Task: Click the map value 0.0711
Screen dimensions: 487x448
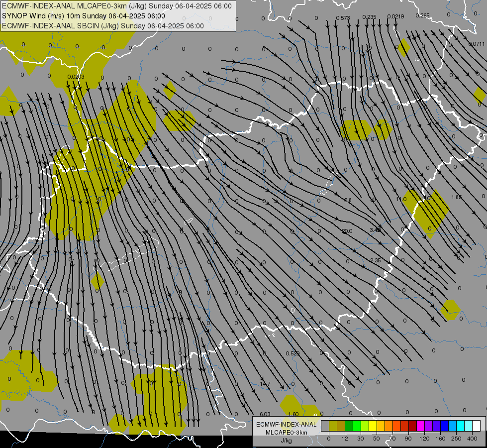Action: click(x=477, y=44)
